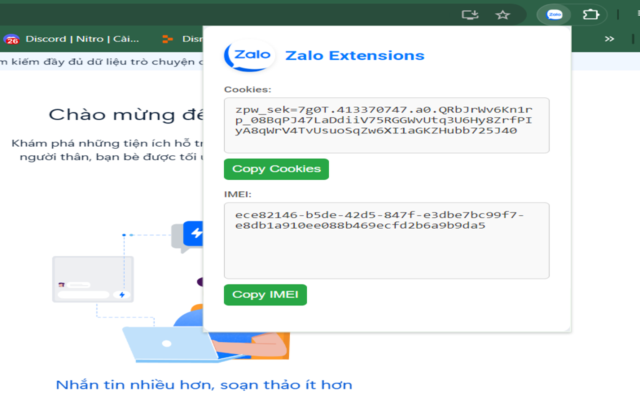Bookmark this page with the star icon
Image resolution: width=640 pixels, height=400 pixels.
(x=503, y=14)
